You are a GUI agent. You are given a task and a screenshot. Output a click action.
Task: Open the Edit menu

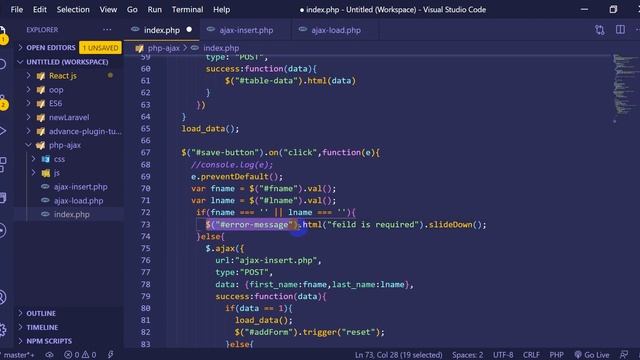pos(40,9)
